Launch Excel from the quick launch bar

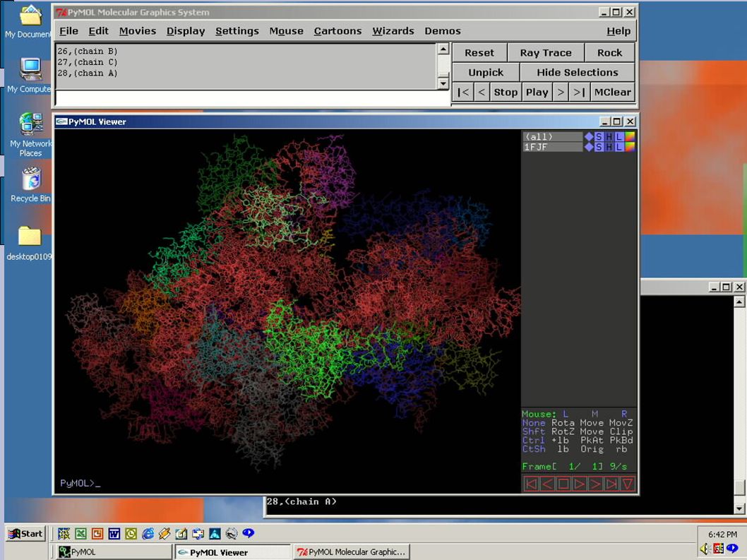coord(80,534)
